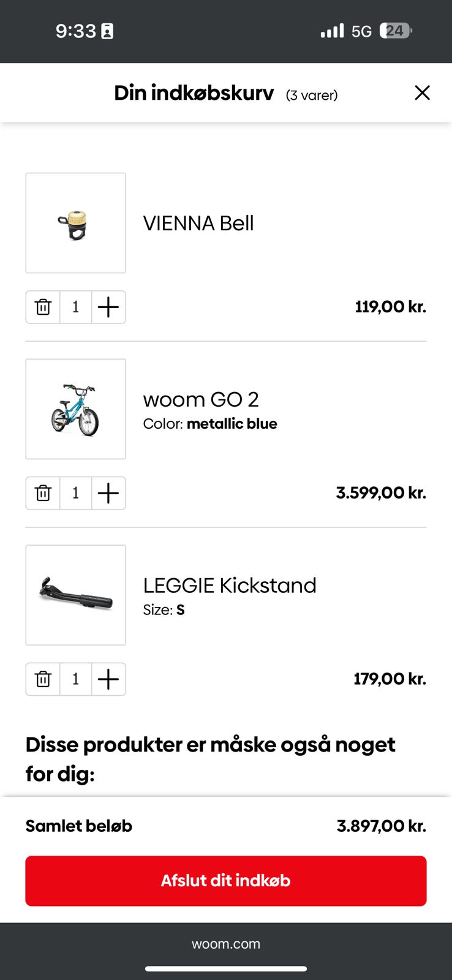Tap the signal strength bars icon

332,31
